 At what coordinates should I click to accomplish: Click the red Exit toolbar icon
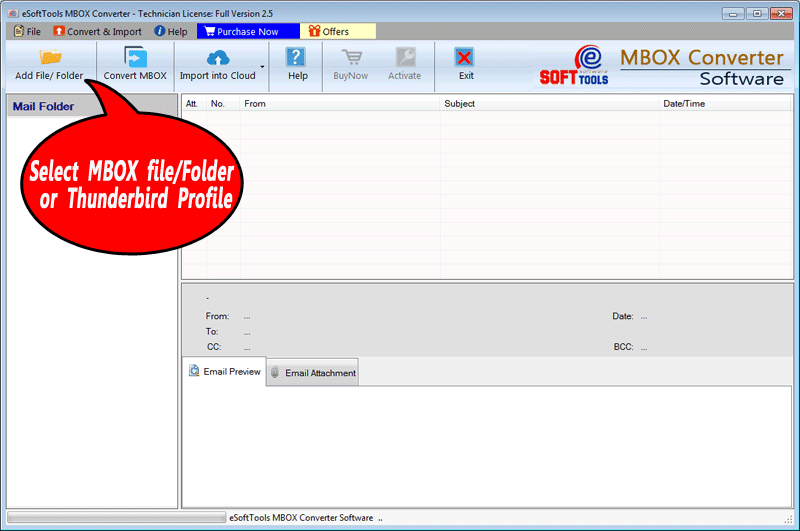(464, 57)
